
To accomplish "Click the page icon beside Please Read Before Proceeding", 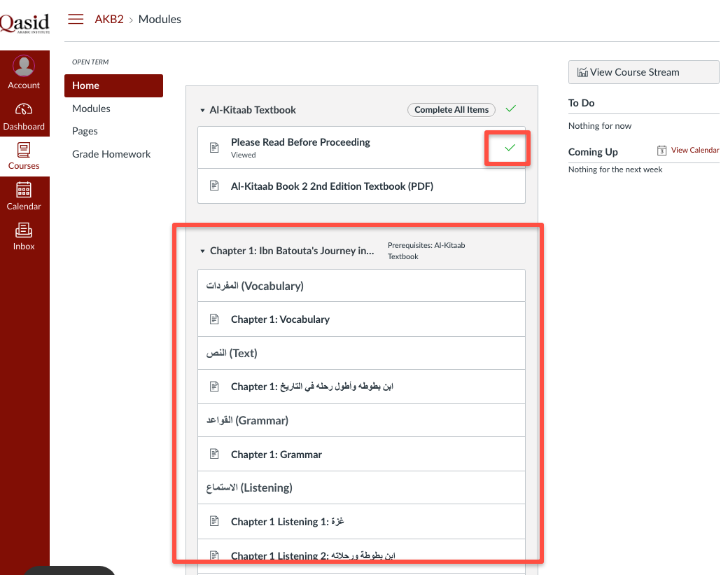I will (x=214, y=147).
